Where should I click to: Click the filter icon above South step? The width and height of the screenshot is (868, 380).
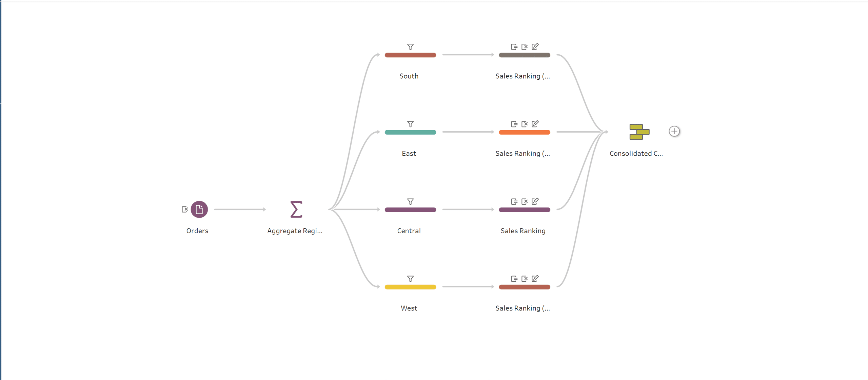click(410, 47)
